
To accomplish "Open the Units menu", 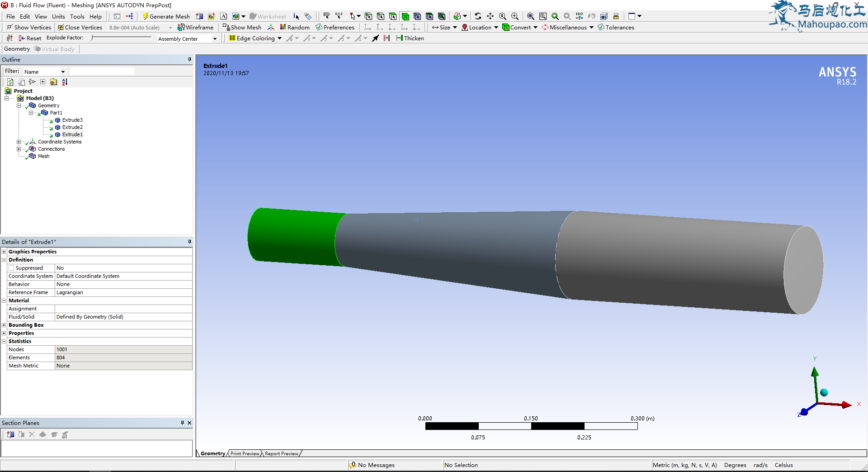I will 58,16.
